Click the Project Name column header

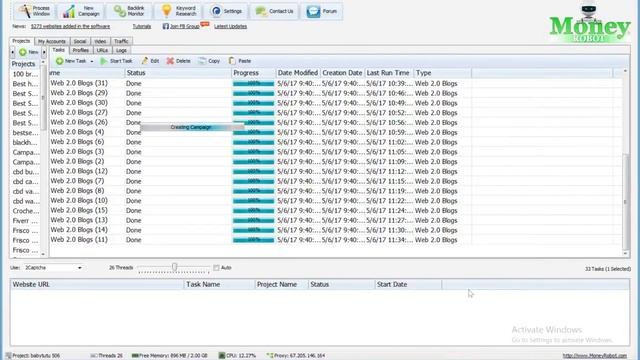pos(281,284)
